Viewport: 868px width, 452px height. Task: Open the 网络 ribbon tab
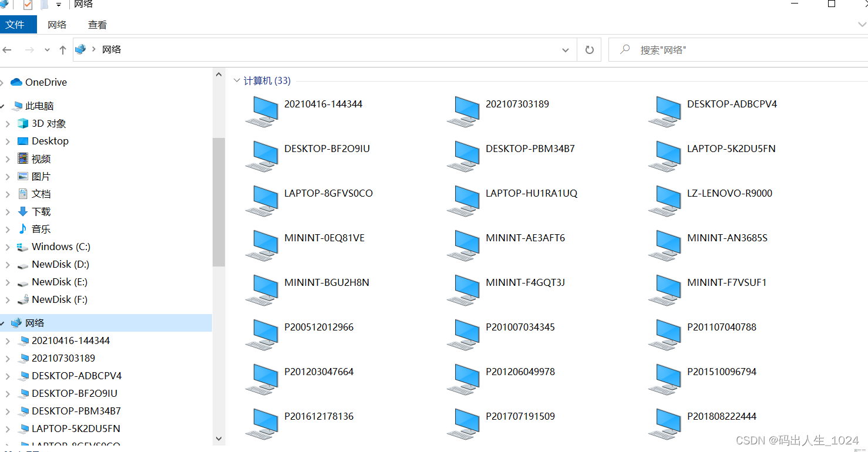tap(57, 25)
